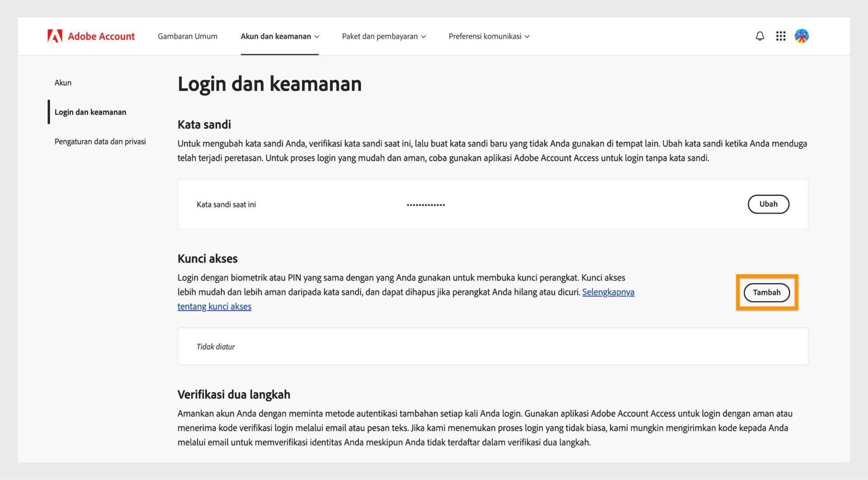Open Pengaturan data dan privasi
868x480 pixels.
(100, 141)
